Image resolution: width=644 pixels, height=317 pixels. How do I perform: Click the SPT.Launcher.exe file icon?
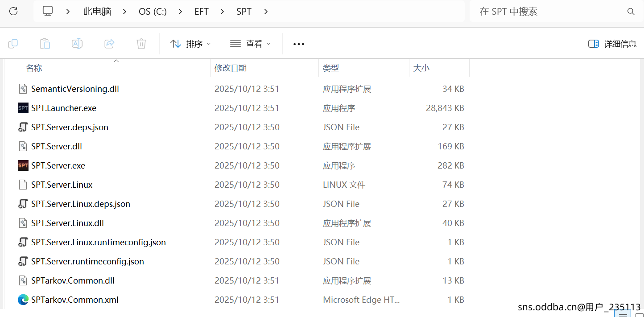[23, 108]
